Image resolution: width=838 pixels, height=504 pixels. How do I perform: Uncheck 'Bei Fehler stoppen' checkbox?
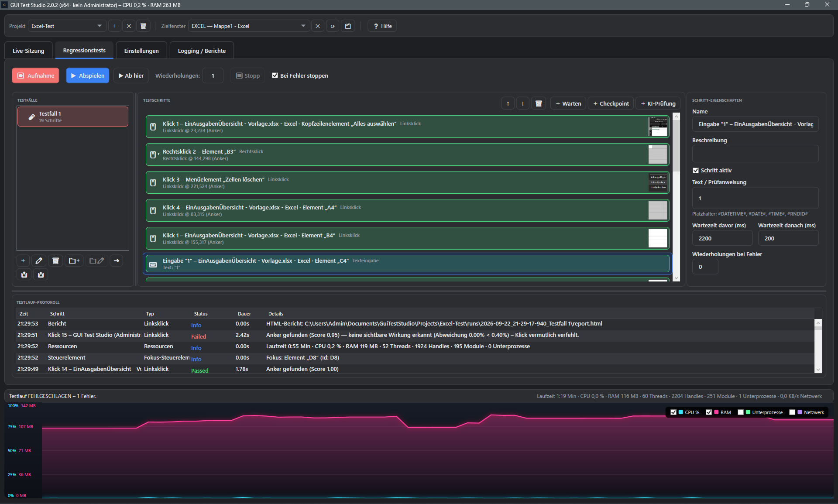275,75
